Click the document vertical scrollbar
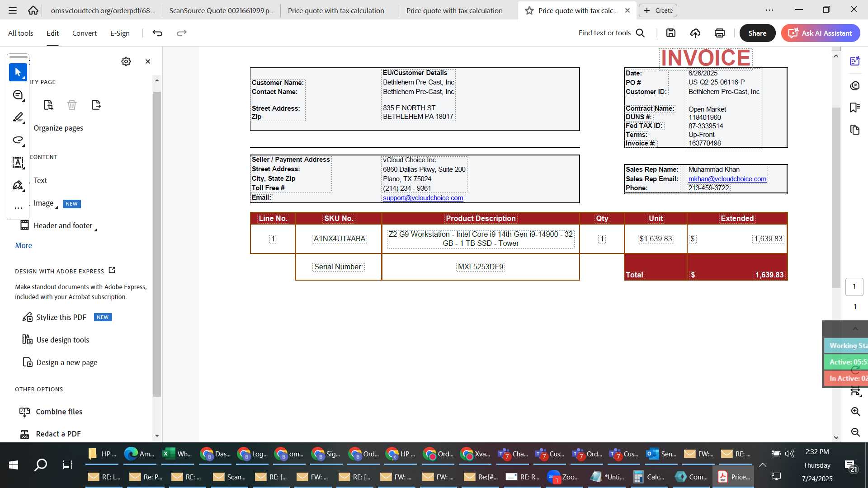Image resolution: width=868 pixels, height=488 pixels. [836, 197]
